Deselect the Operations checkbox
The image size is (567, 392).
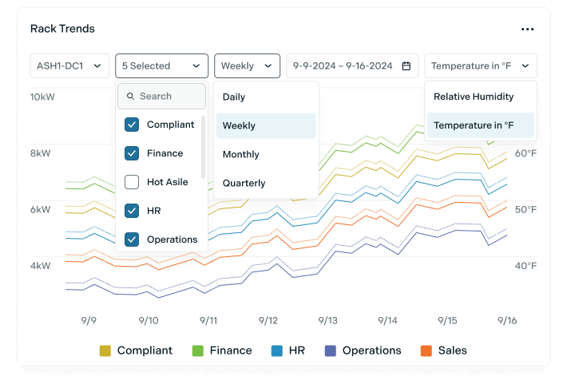[132, 240]
